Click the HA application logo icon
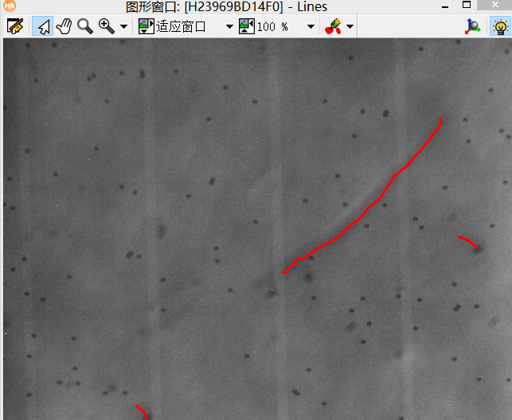Screen dimensions: 512x420 (10, 6)
